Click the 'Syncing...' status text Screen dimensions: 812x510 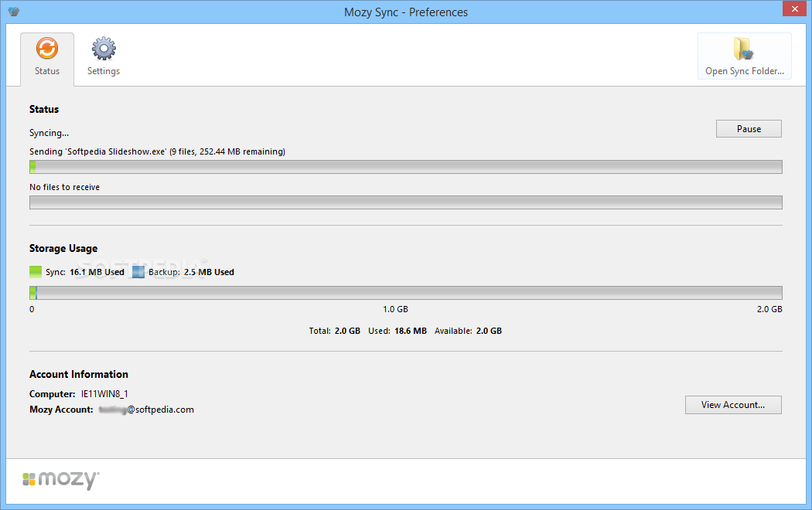coord(49,133)
